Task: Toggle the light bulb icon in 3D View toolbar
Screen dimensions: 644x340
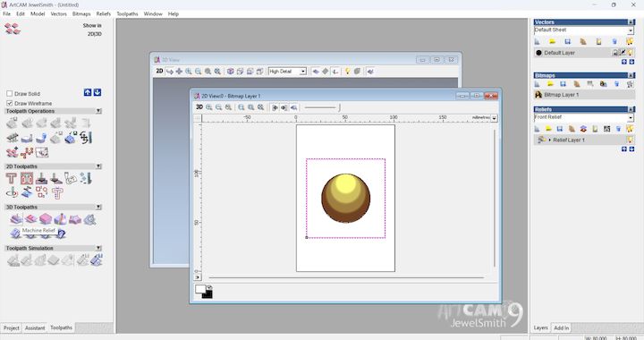Action: (347, 72)
